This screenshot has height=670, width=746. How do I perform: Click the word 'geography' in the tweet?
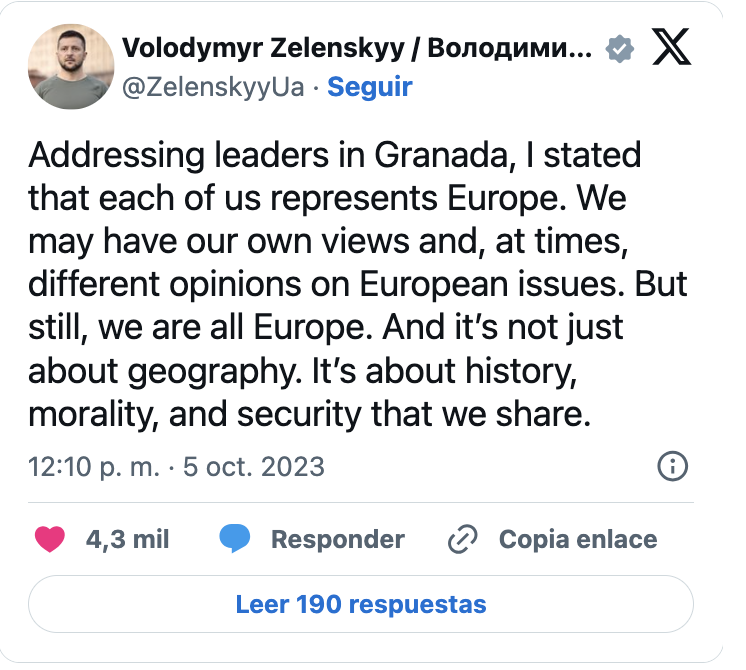[215, 372]
